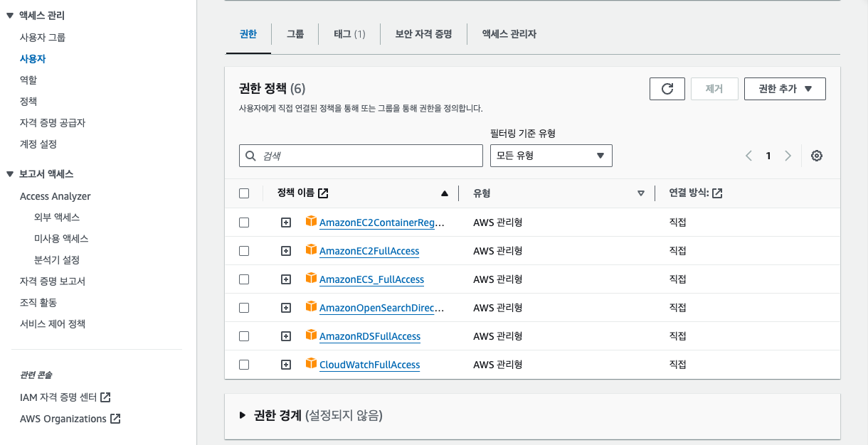The image size is (868, 445).
Task: Sort by policy name ascending arrow
Action: coord(445,193)
